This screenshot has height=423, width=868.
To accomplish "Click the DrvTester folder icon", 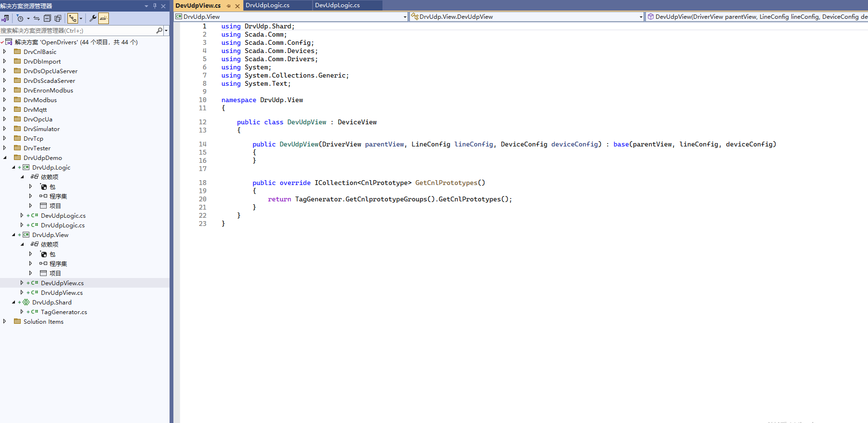I will tap(17, 148).
